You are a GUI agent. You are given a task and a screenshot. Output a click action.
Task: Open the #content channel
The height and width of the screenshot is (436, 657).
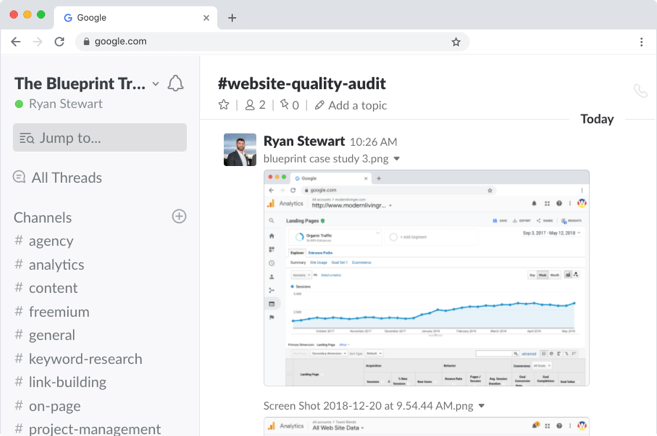pos(46,288)
